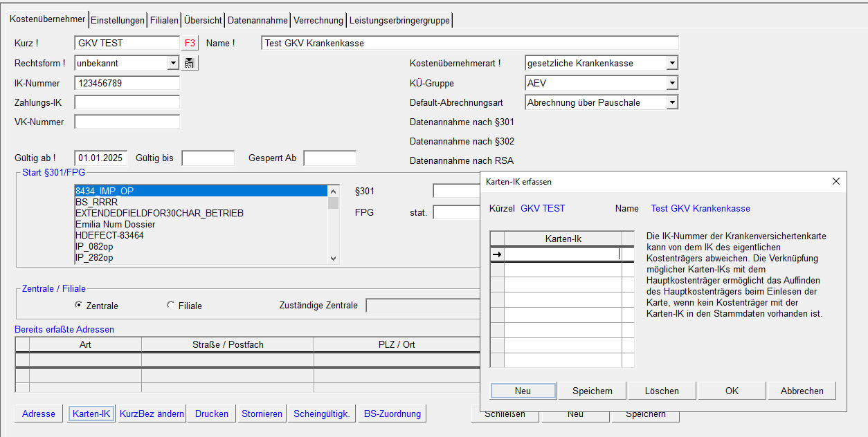Expand the Default-Abrechnungsart dropdown
This screenshot has width=868, height=437.
point(671,102)
